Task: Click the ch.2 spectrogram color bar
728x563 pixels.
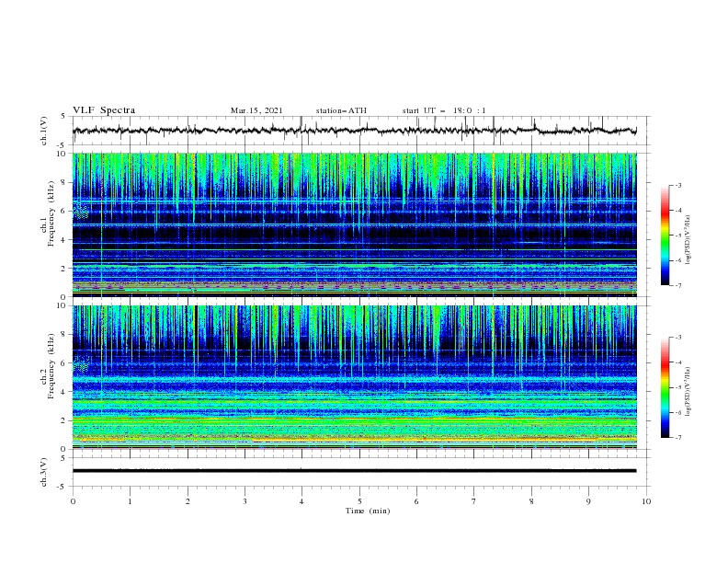Action: coord(665,387)
